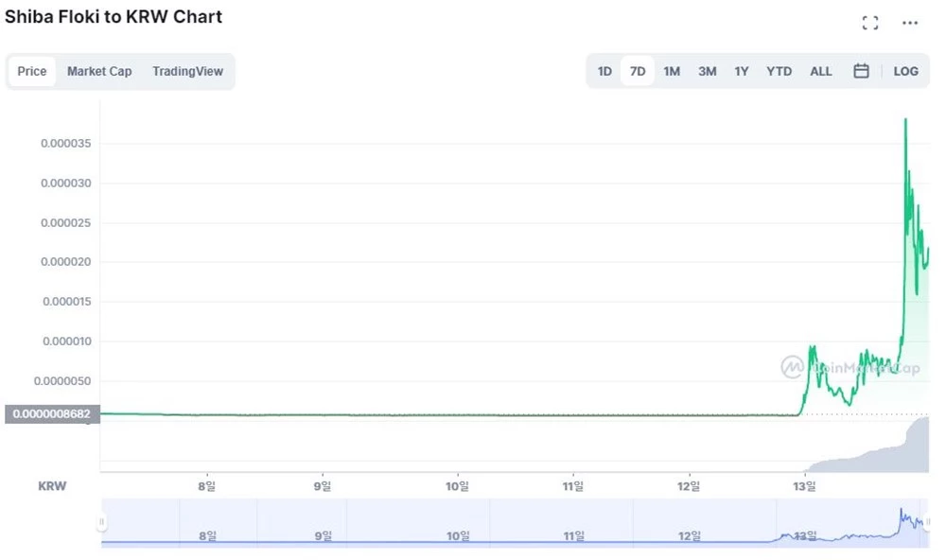This screenshot has height=560, width=946.
Task: Toggle the LOG scale option
Action: [905, 71]
